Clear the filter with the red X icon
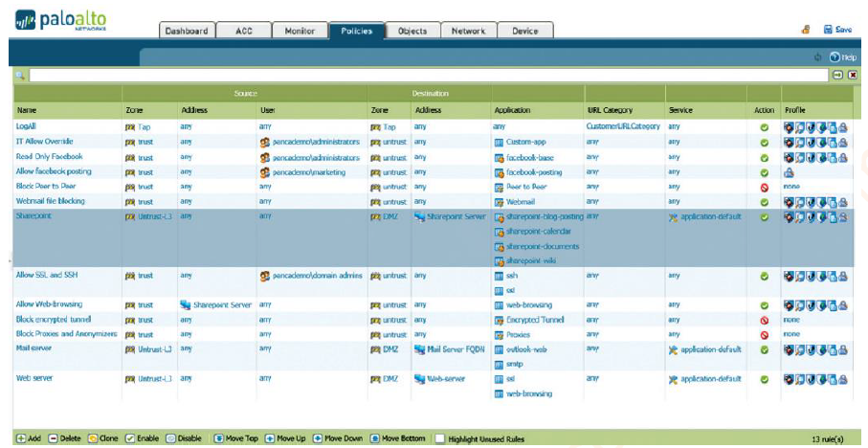Screen dimensions: 868x448 pyautogui.click(x=853, y=75)
